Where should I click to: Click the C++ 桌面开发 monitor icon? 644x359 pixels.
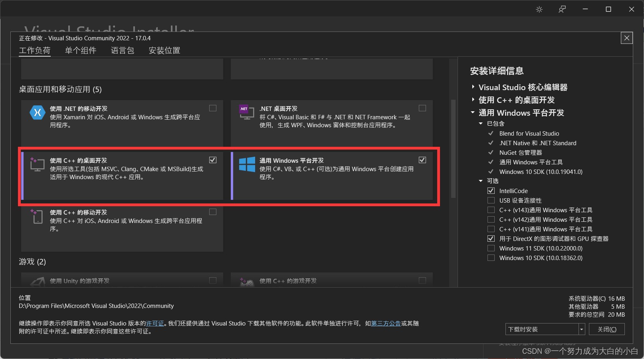point(37,164)
